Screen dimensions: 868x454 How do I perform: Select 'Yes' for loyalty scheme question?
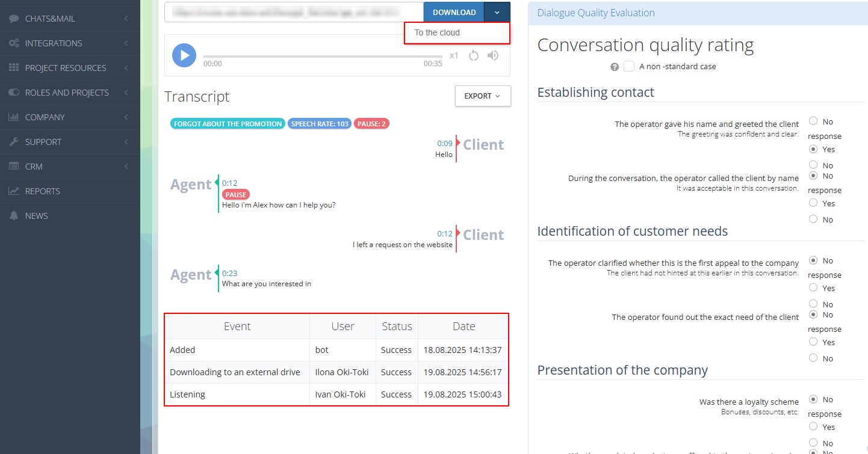point(814,426)
